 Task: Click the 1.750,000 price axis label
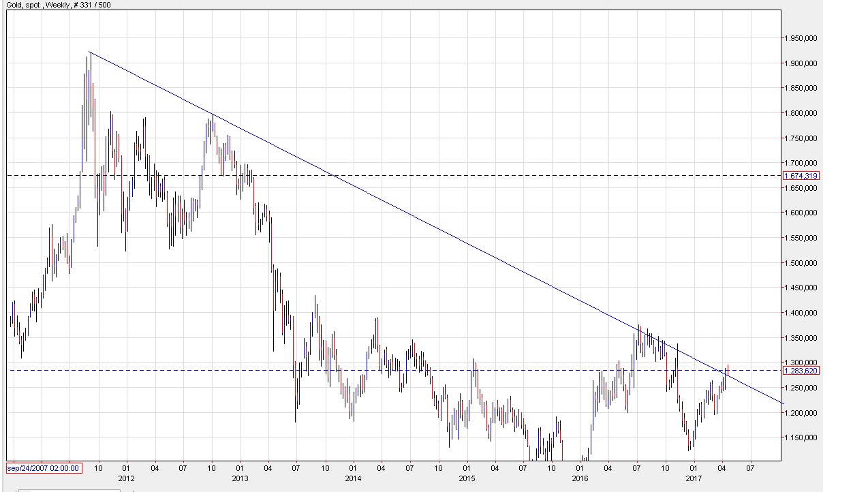pyautogui.click(x=801, y=138)
